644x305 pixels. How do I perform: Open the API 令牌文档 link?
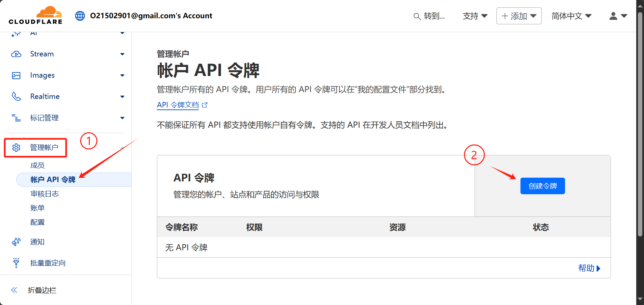coord(178,105)
